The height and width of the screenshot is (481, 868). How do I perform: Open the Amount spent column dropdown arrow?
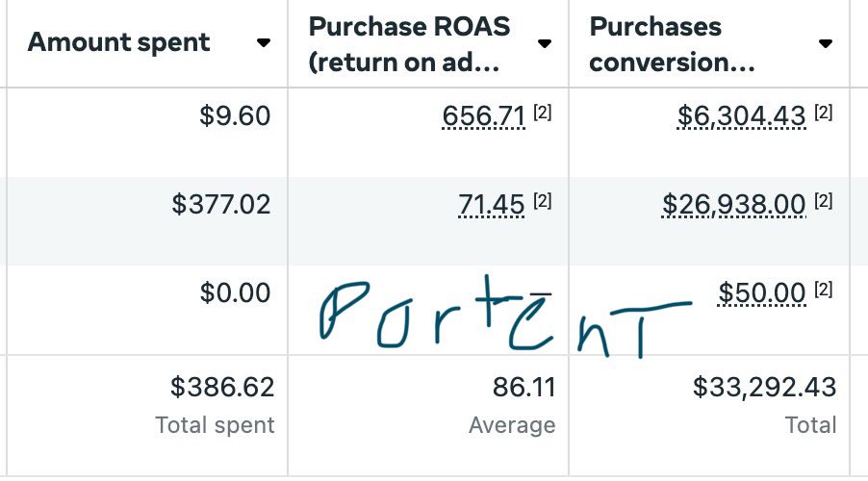264,43
